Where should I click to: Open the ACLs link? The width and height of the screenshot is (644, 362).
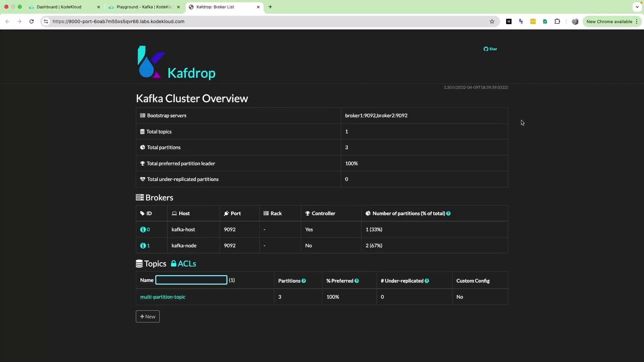point(183,264)
